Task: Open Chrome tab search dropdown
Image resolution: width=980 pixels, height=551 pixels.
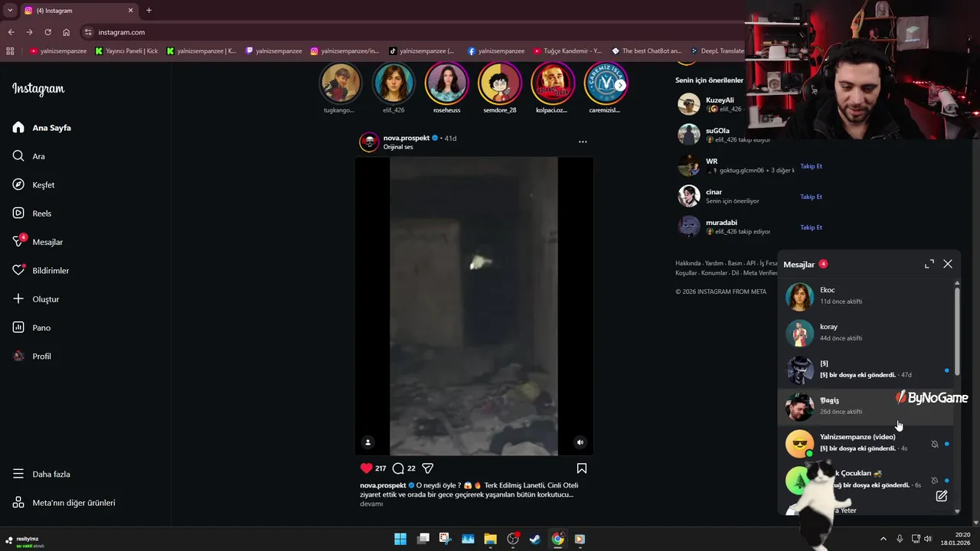Action: 10,11
